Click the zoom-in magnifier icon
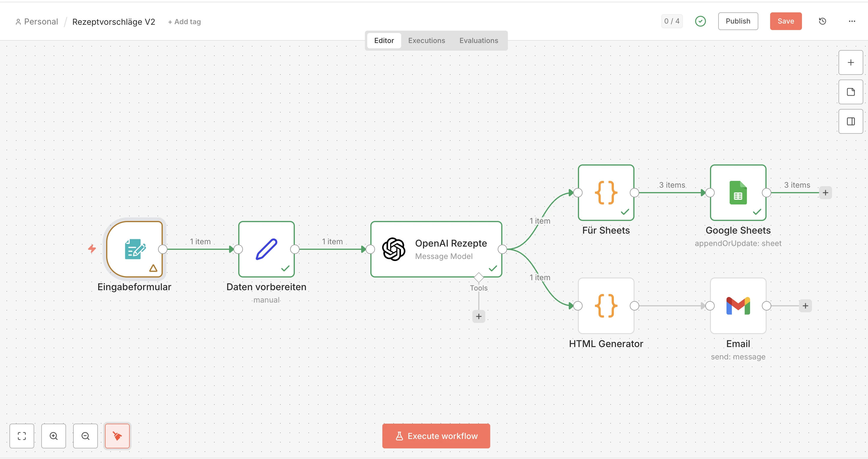 pyautogui.click(x=54, y=436)
